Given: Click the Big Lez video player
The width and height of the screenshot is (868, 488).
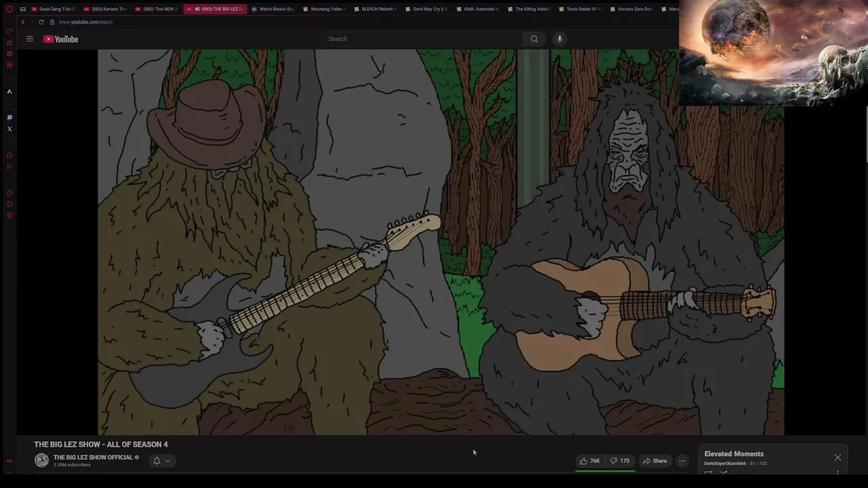Looking at the screenshot, I should (441, 242).
